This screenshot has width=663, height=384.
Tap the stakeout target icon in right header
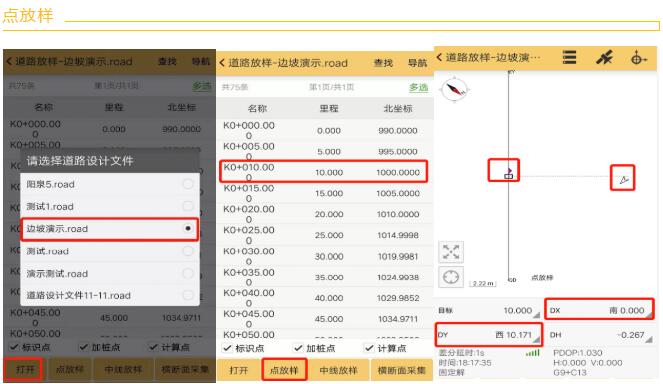click(x=638, y=58)
